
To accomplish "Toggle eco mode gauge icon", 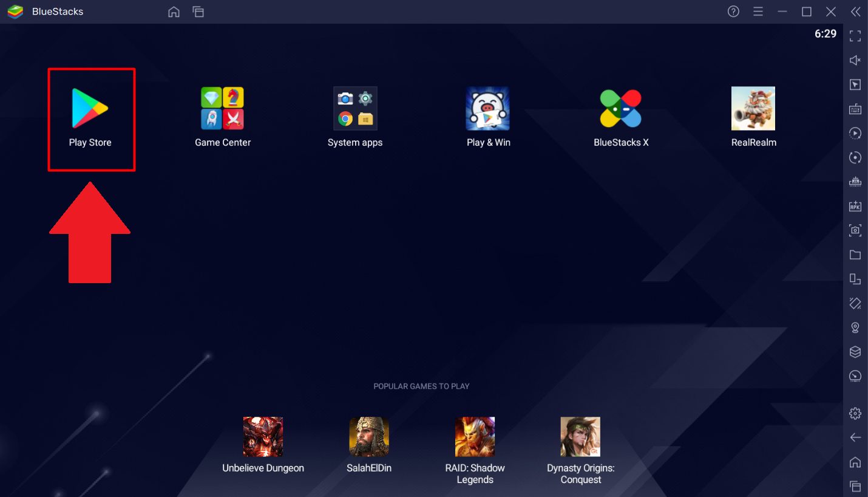I will click(855, 376).
